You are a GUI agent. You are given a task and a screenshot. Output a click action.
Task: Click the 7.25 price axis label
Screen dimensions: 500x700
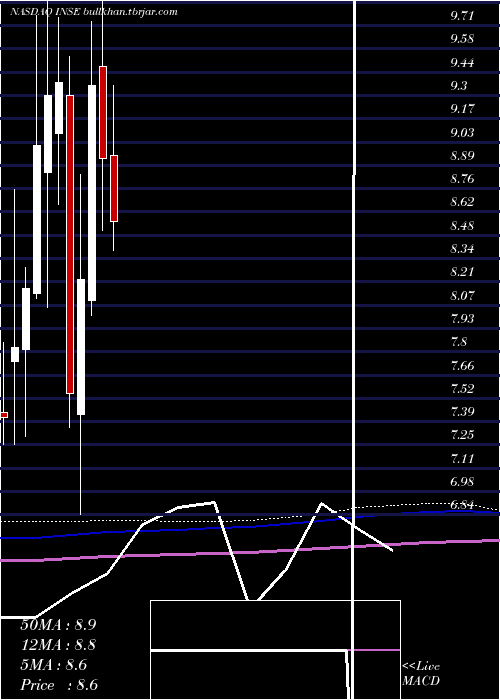(x=462, y=435)
